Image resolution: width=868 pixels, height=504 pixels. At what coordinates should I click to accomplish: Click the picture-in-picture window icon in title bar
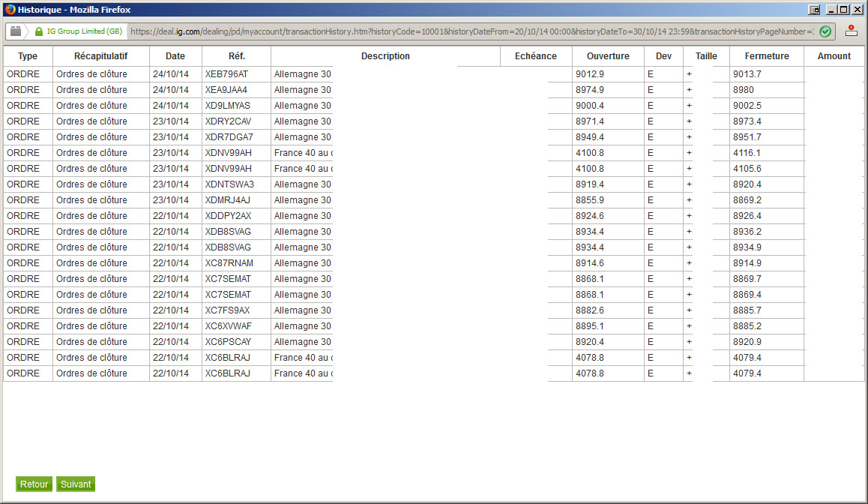[x=814, y=10]
